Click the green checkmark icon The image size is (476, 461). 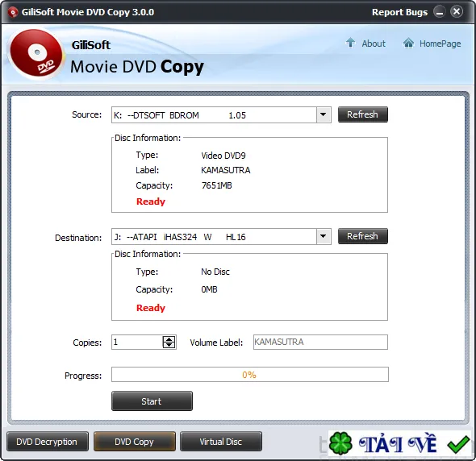pos(457,444)
